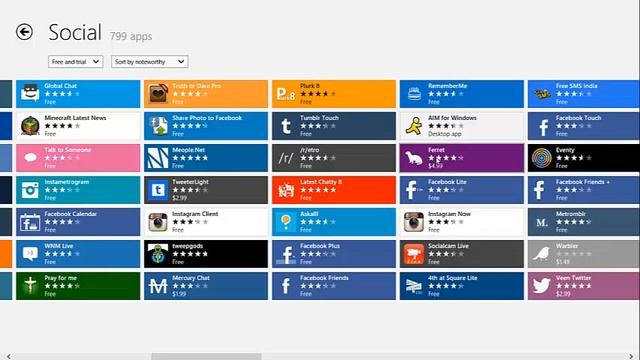
Task: Click the Truth or Dare Pro icon
Action: tap(158, 94)
